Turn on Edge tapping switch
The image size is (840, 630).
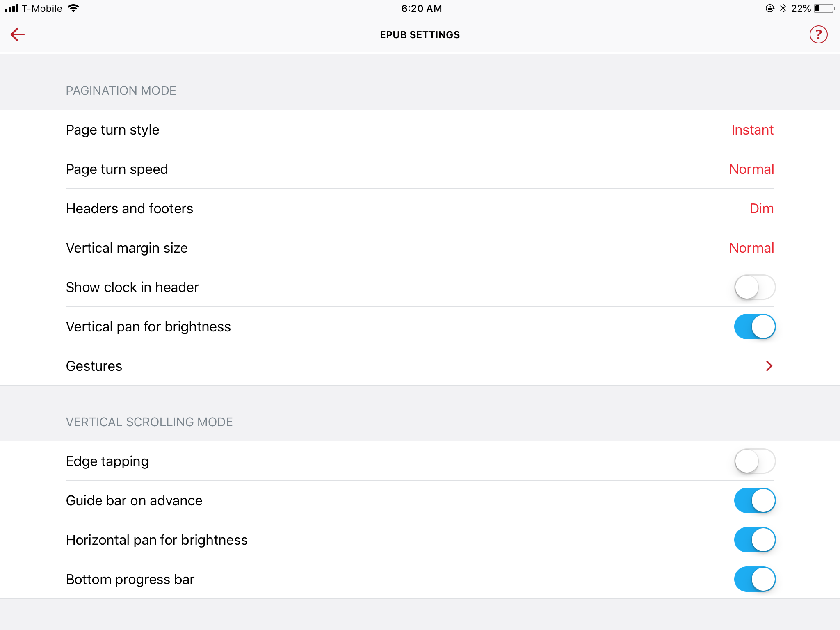tap(754, 461)
